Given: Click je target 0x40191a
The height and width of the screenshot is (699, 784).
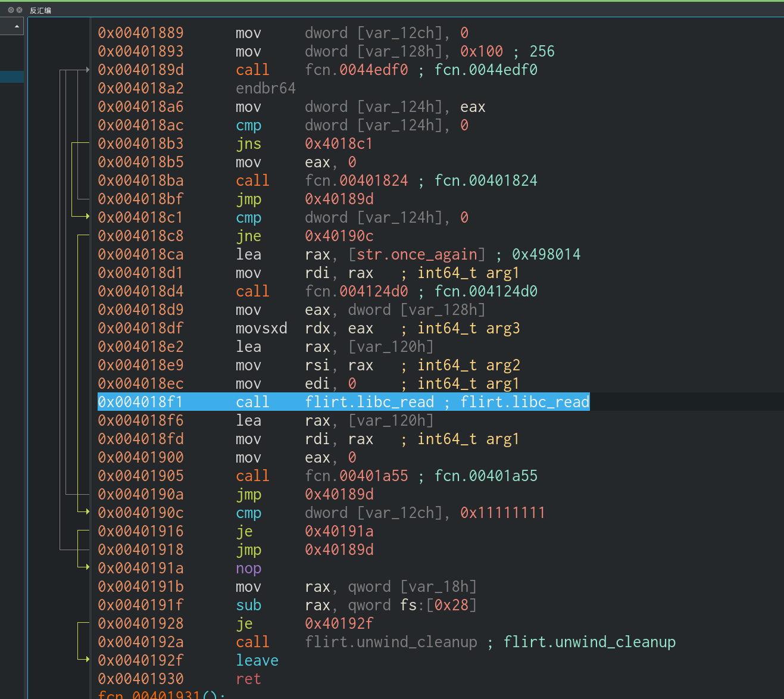Looking at the screenshot, I should (x=339, y=531).
